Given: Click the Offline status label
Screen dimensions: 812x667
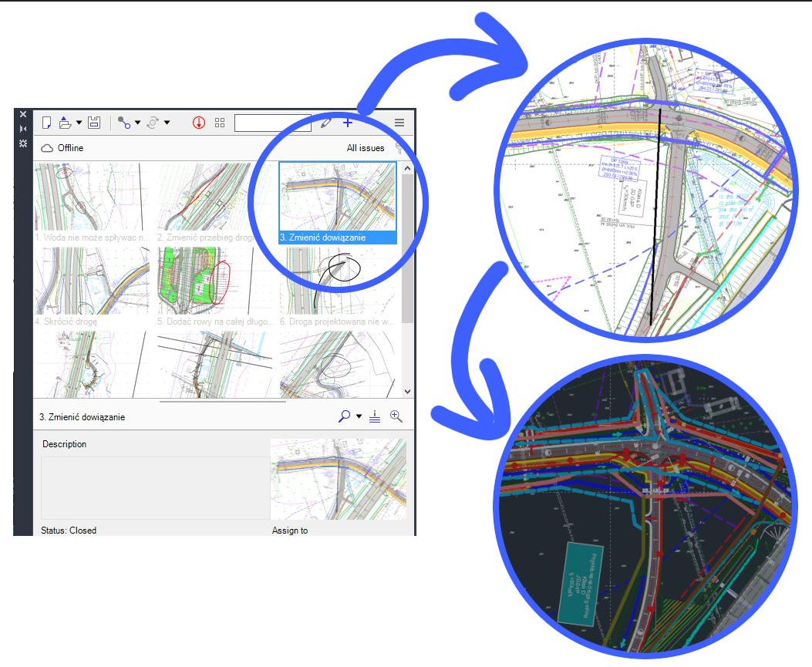Looking at the screenshot, I should pyautogui.click(x=70, y=148).
